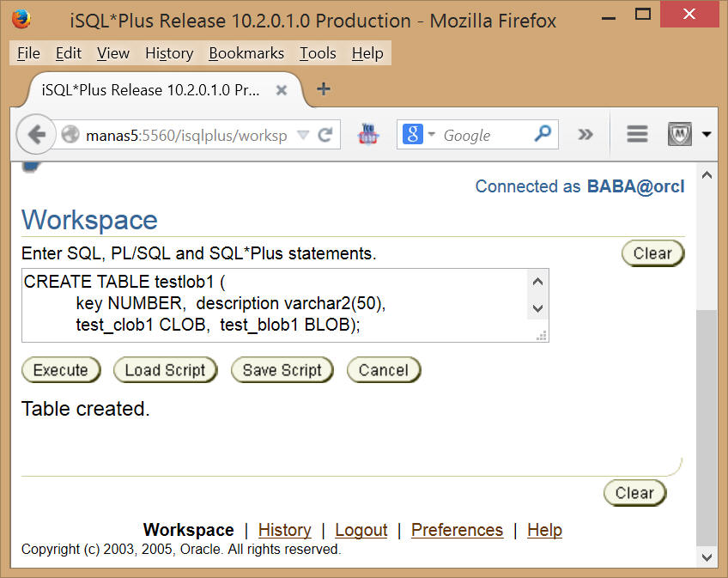Click the page vertical scrollbar down arrow
Viewport: 728px width, 578px height.
[x=707, y=557]
